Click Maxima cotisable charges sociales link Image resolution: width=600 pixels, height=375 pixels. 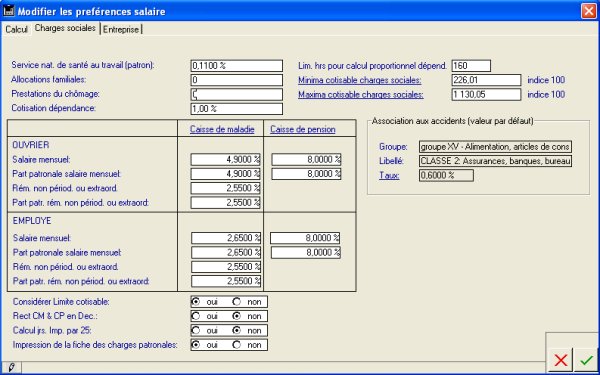click(361, 95)
